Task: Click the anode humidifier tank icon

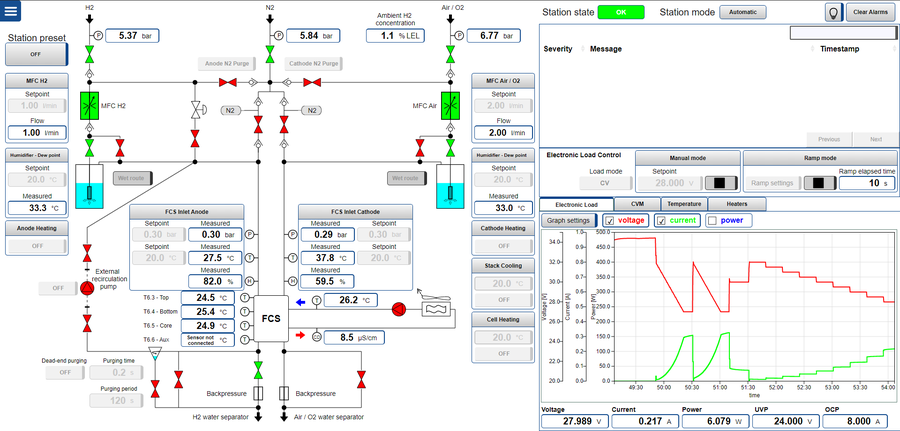Action: pos(88,188)
